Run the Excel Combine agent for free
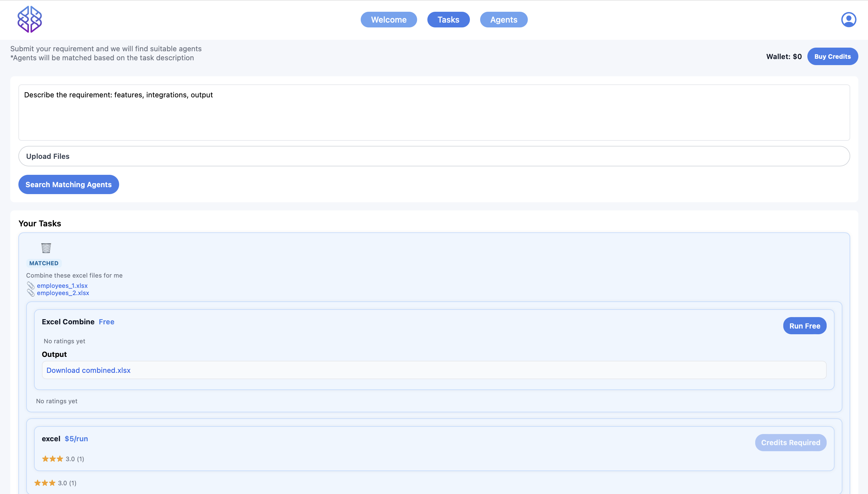This screenshot has width=868, height=494. 804,326
